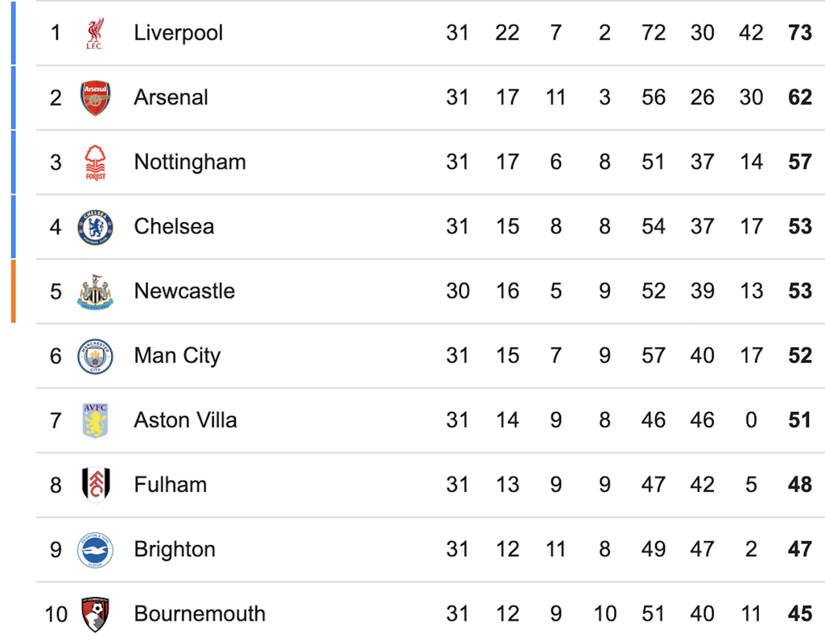Click the Liverpool club crest
The width and height of the screenshot is (825, 644).
[x=95, y=33]
